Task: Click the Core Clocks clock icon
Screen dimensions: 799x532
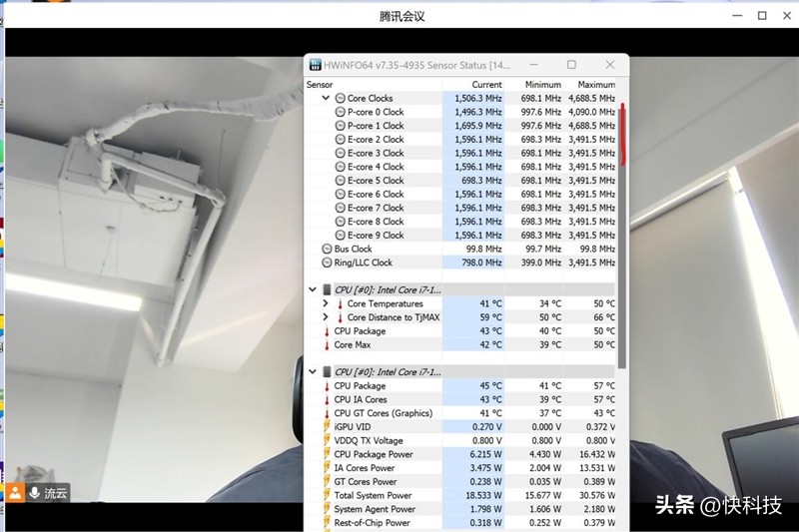Action: pos(340,98)
